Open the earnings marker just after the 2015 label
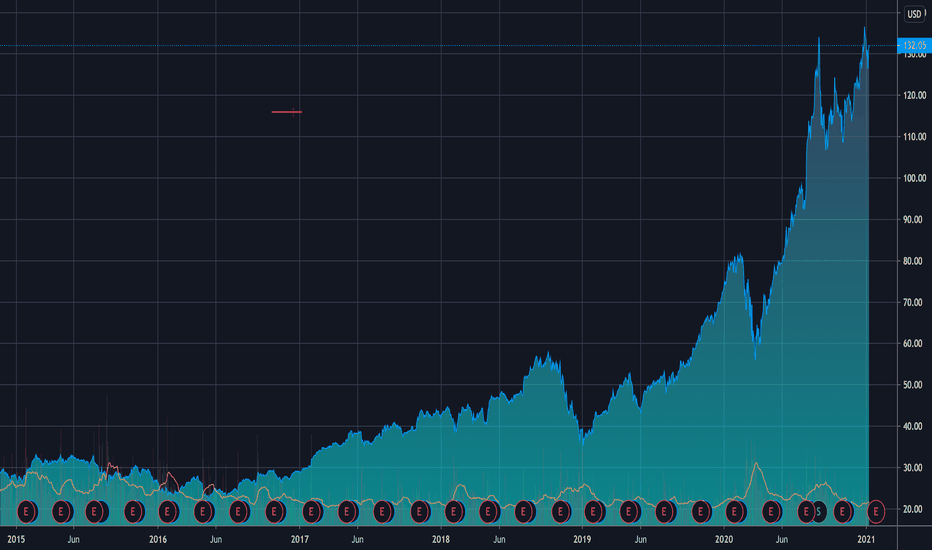 click(x=26, y=511)
